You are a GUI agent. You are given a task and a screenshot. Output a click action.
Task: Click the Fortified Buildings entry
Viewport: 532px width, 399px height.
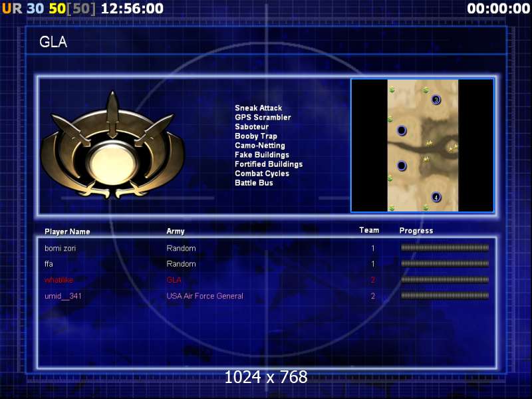[x=269, y=164]
